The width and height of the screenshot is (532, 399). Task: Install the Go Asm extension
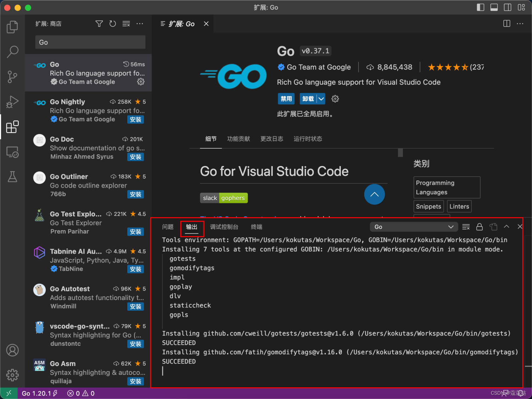coord(135,381)
